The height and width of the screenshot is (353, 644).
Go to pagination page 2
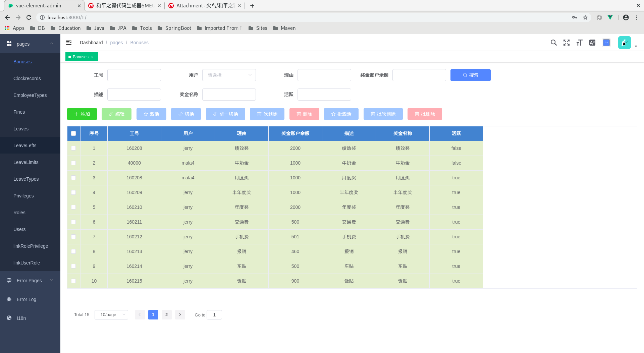click(166, 315)
